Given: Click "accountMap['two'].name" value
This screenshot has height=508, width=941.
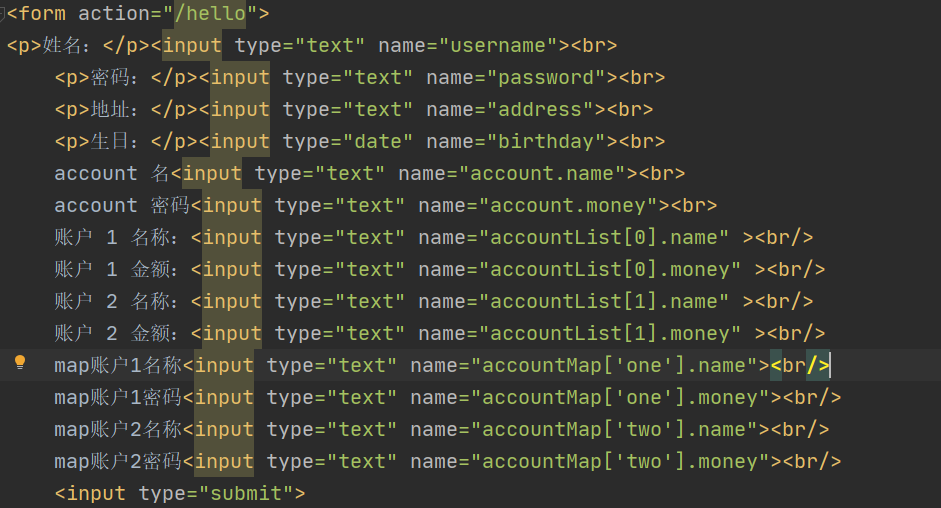Looking at the screenshot, I should coord(614,429).
